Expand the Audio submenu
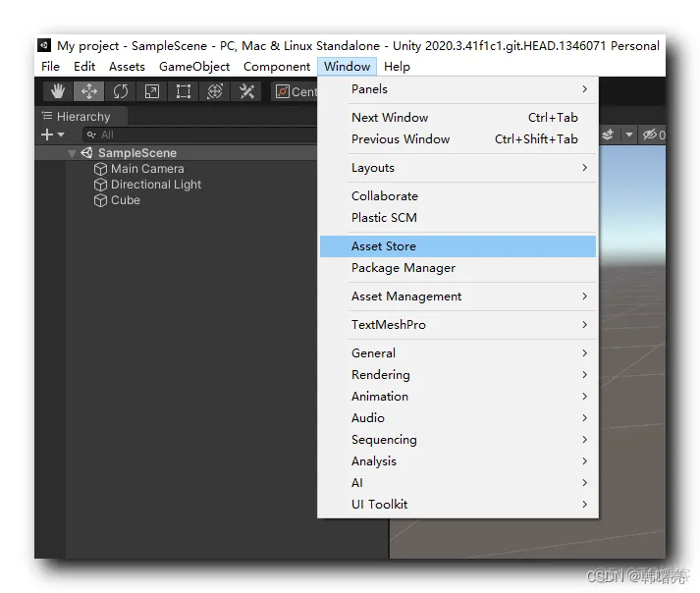 458,418
